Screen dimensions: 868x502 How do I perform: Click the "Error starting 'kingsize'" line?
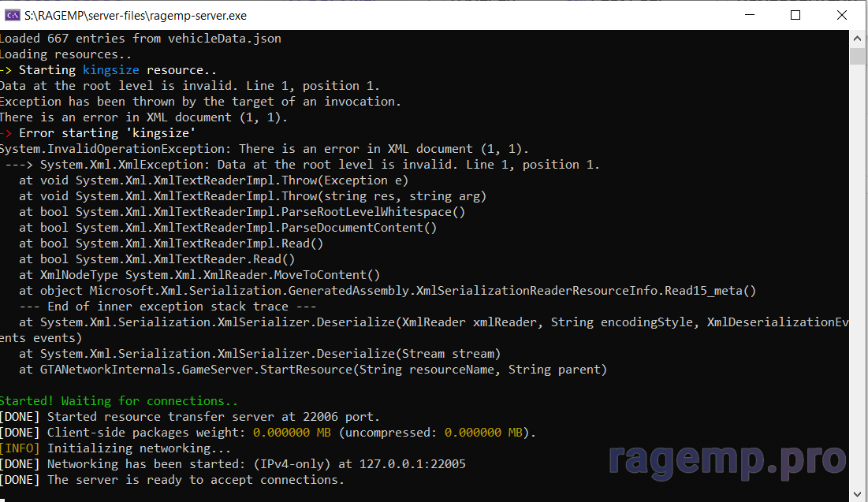click(x=98, y=133)
